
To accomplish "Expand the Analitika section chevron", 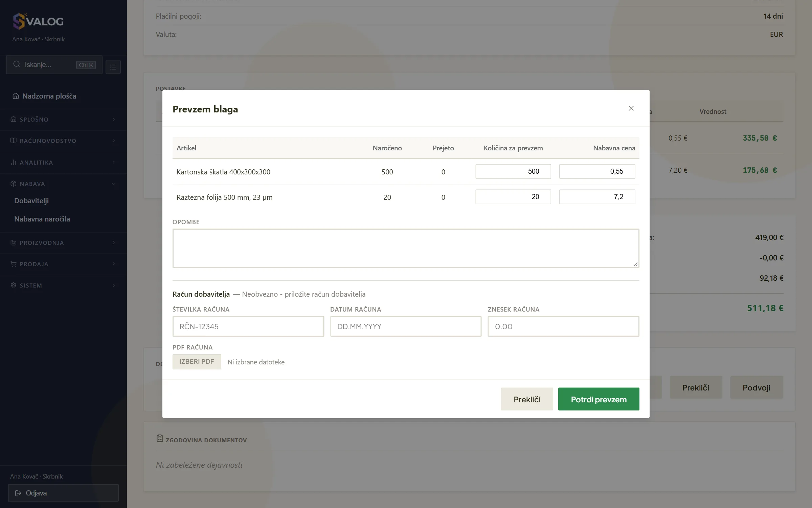I will pos(114,162).
